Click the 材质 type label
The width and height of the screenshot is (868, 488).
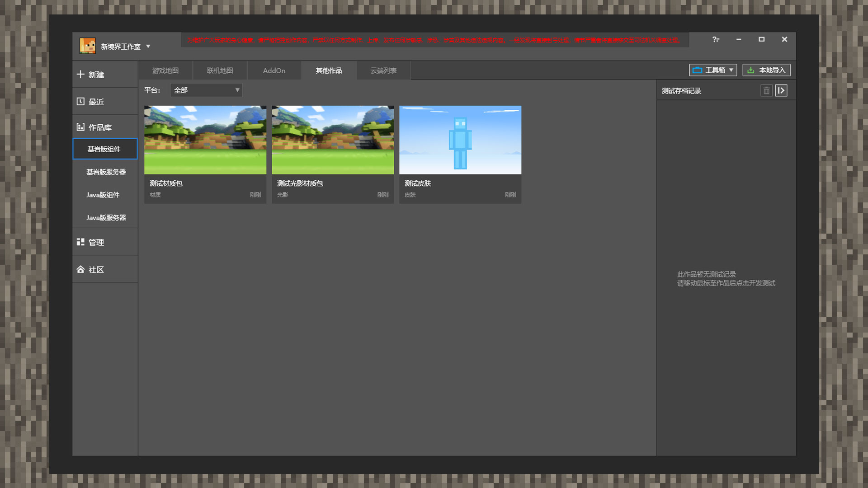(x=155, y=195)
